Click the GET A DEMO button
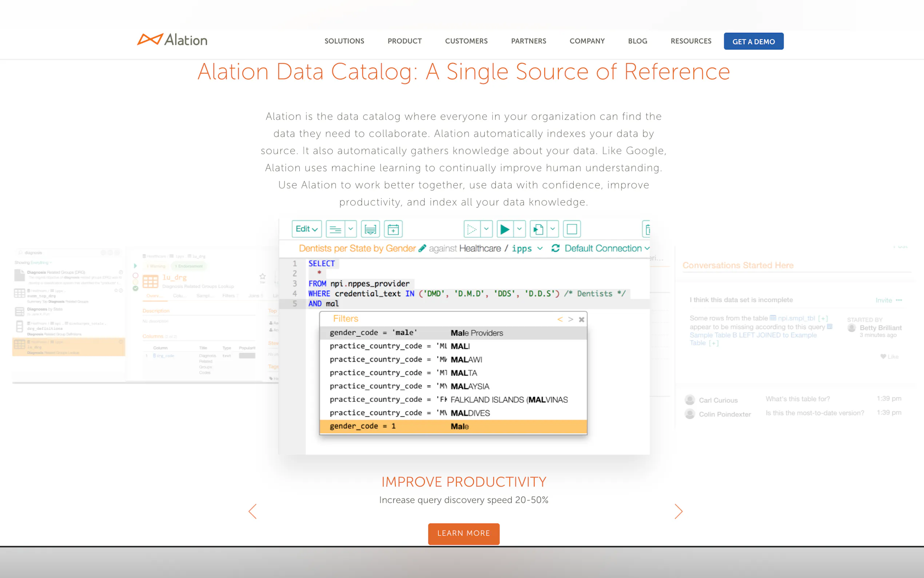This screenshot has width=924, height=578. click(753, 41)
